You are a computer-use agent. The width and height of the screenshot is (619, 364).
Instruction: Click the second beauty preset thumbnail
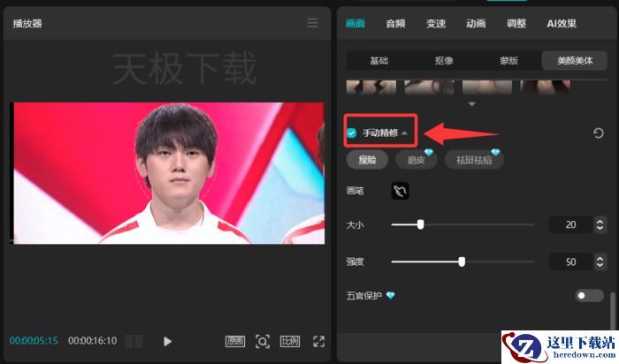pyautogui.click(x=429, y=87)
